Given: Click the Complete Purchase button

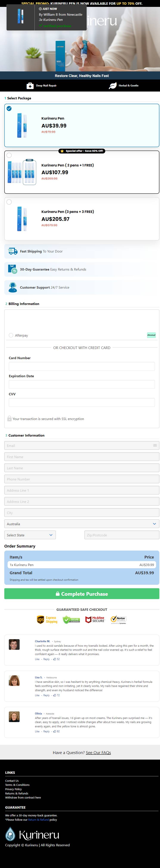Looking at the screenshot, I should (x=82, y=594).
